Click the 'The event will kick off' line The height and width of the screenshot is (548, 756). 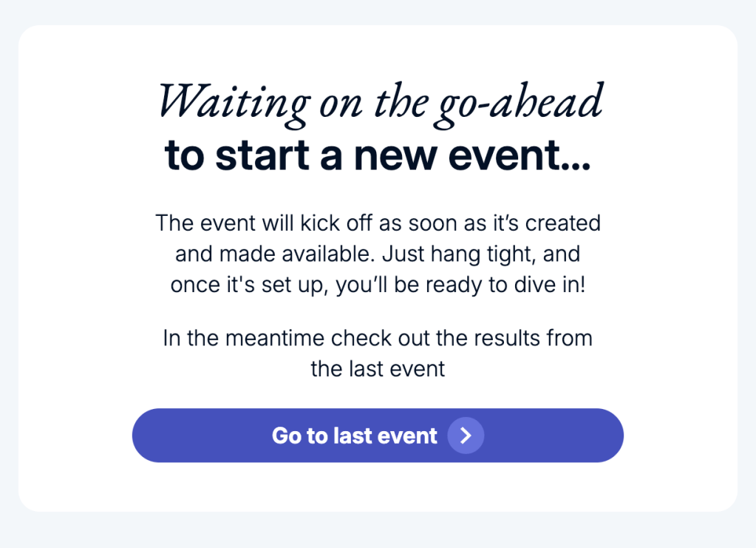point(378,223)
